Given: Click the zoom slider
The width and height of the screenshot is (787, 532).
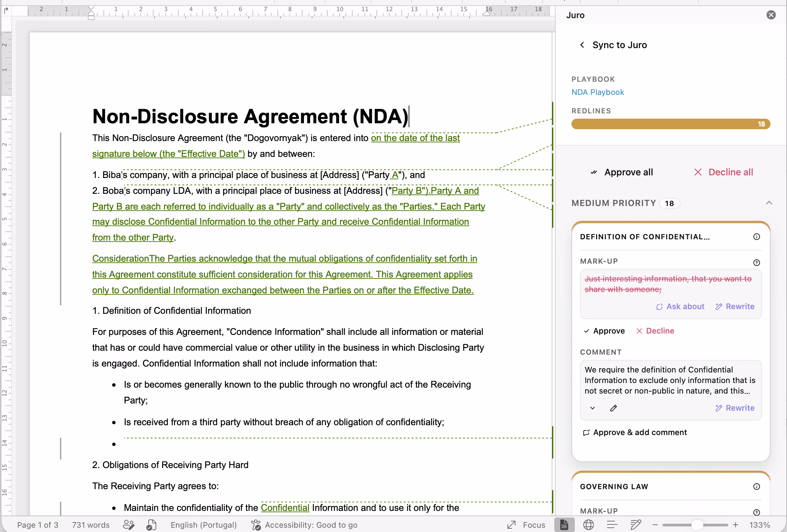Looking at the screenshot, I should [695, 525].
